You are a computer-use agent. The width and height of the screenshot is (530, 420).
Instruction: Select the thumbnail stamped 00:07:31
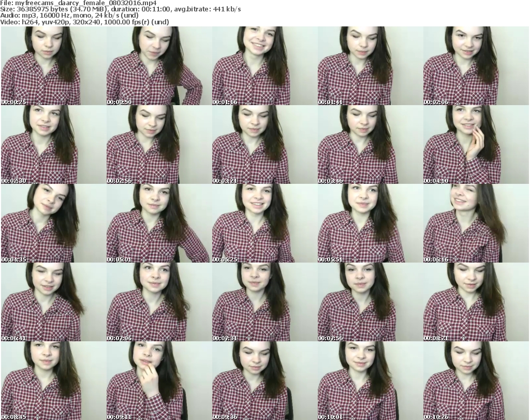(264, 302)
